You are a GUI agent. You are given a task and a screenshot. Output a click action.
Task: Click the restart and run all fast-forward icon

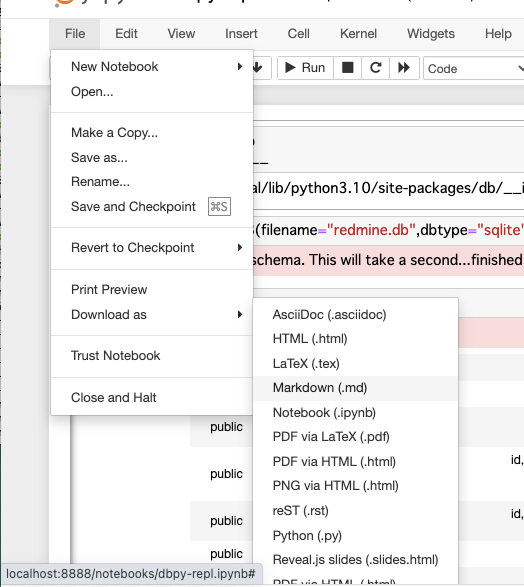point(404,68)
